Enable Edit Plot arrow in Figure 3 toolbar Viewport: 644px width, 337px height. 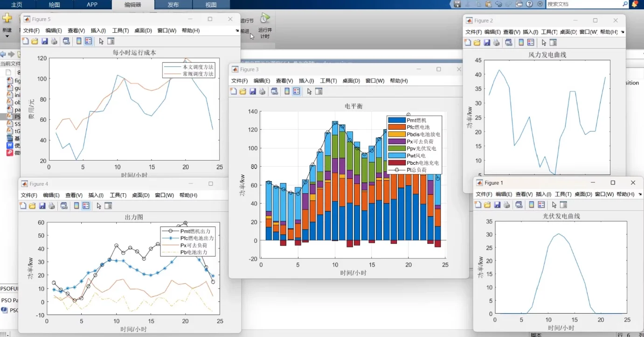click(x=309, y=91)
